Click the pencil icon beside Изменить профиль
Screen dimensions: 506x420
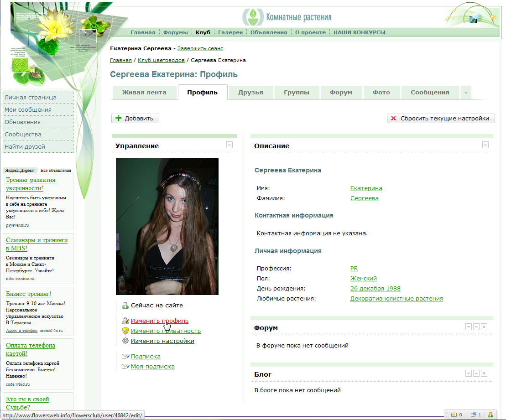[125, 321]
